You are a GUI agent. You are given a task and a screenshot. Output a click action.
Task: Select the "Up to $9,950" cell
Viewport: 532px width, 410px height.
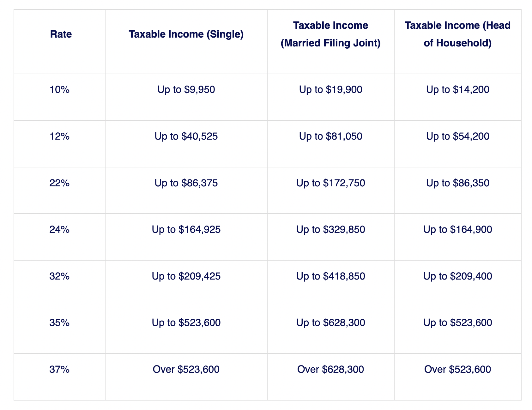point(186,90)
